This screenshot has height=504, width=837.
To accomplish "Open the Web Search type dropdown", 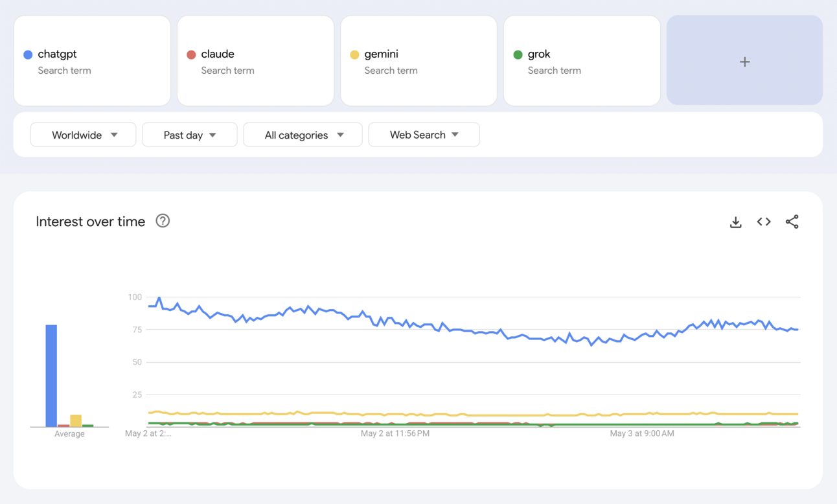I will pos(424,135).
